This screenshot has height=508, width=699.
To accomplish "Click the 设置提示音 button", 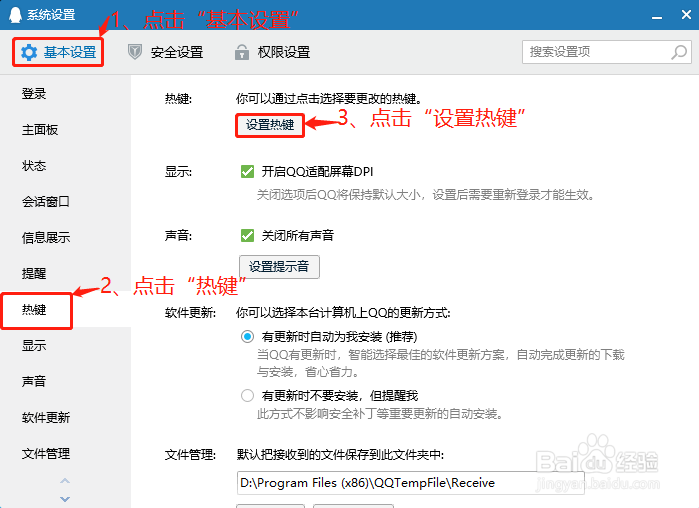I will pyautogui.click(x=279, y=267).
